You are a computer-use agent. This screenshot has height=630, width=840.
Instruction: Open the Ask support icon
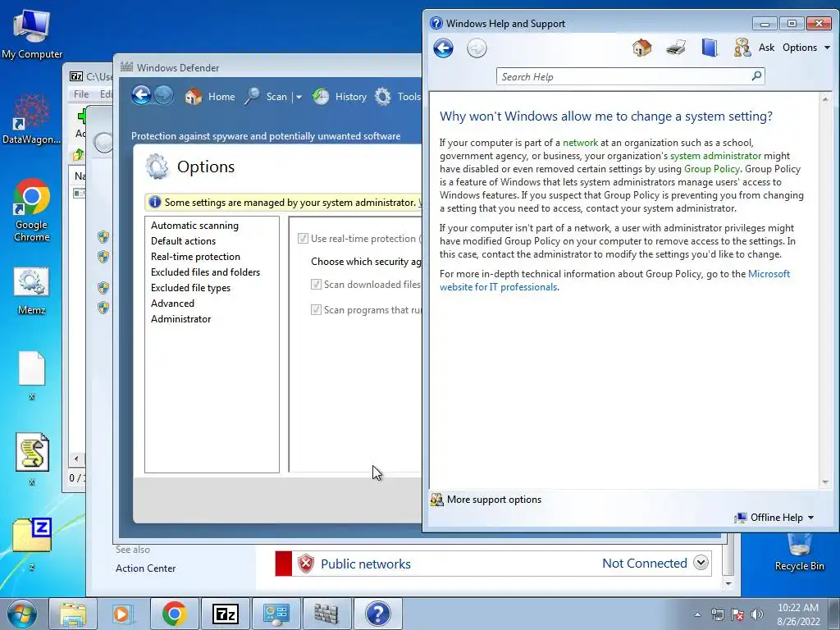pos(742,48)
